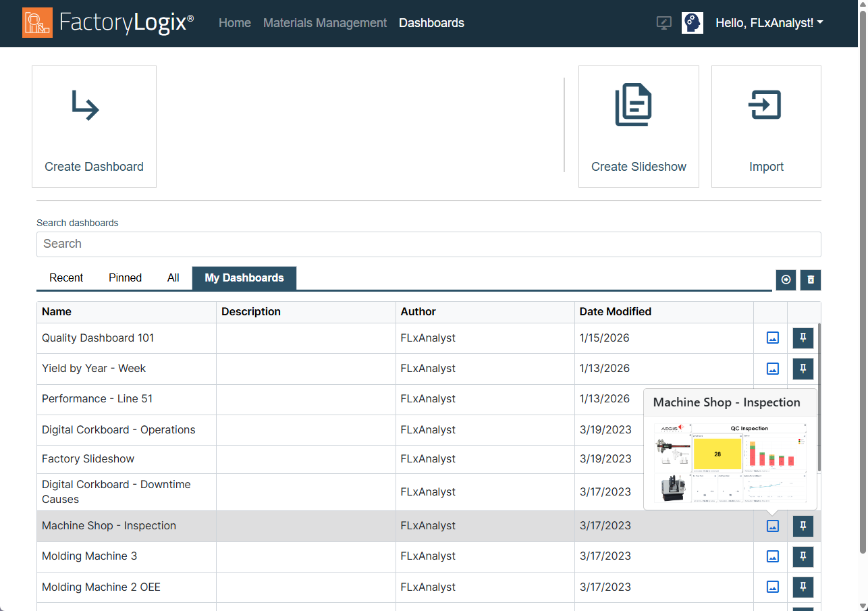This screenshot has width=868, height=611.
Task: Pin the Quality Dashboard 101 dashboard
Action: 803,338
